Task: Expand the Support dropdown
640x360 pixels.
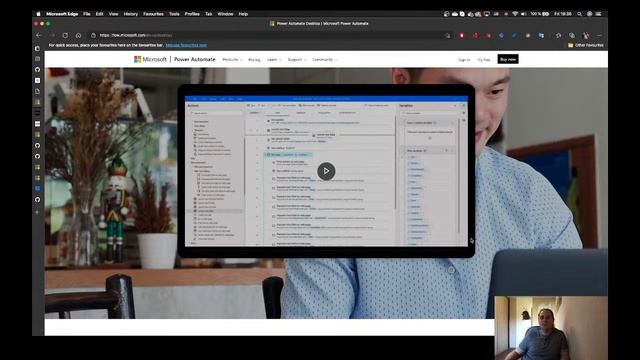Action: pyautogui.click(x=297, y=60)
